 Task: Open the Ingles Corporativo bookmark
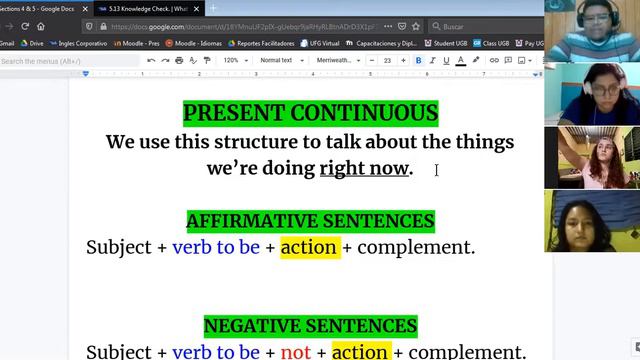click(78, 43)
